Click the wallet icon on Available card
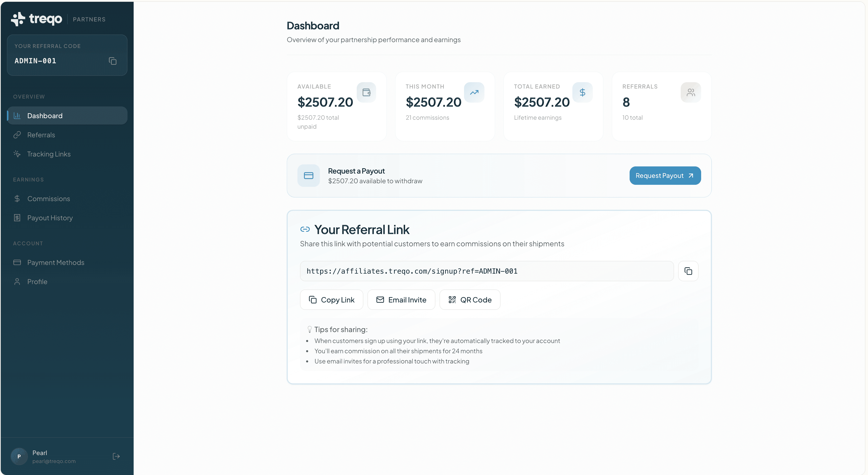The height and width of the screenshot is (475, 868). tap(366, 92)
